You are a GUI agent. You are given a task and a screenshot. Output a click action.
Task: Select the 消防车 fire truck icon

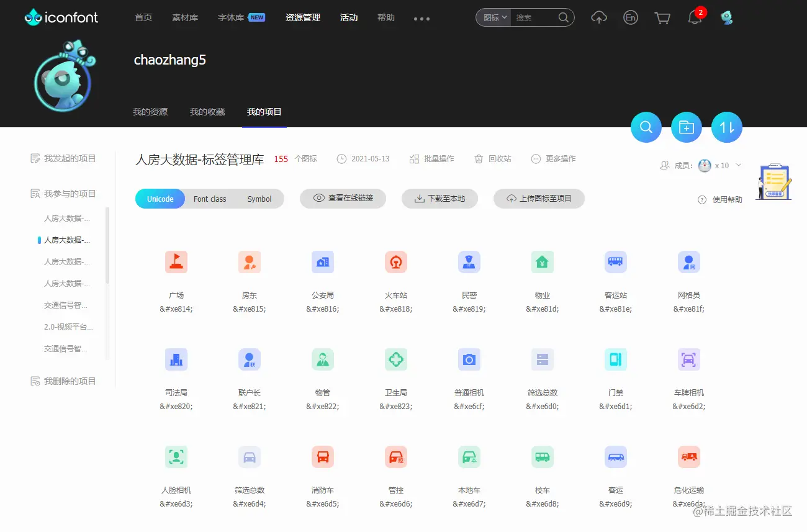tap(322, 457)
